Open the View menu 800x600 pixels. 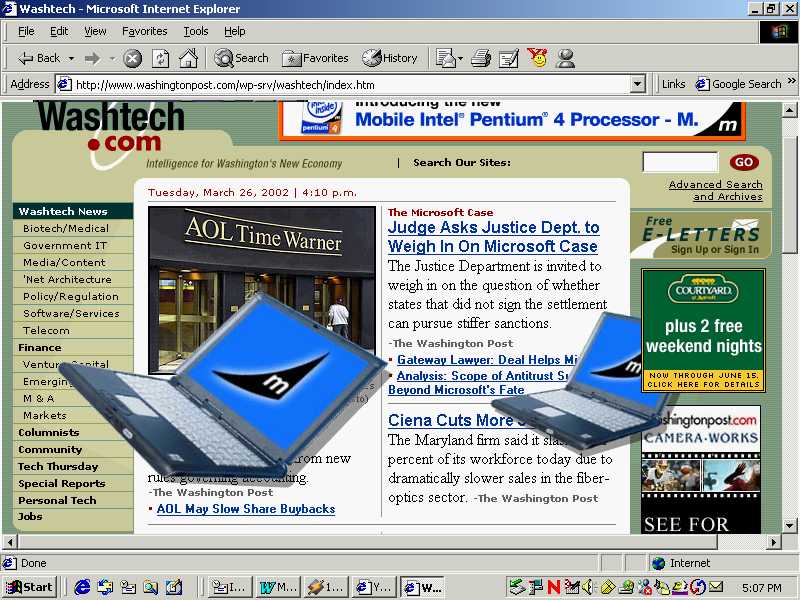coord(95,32)
